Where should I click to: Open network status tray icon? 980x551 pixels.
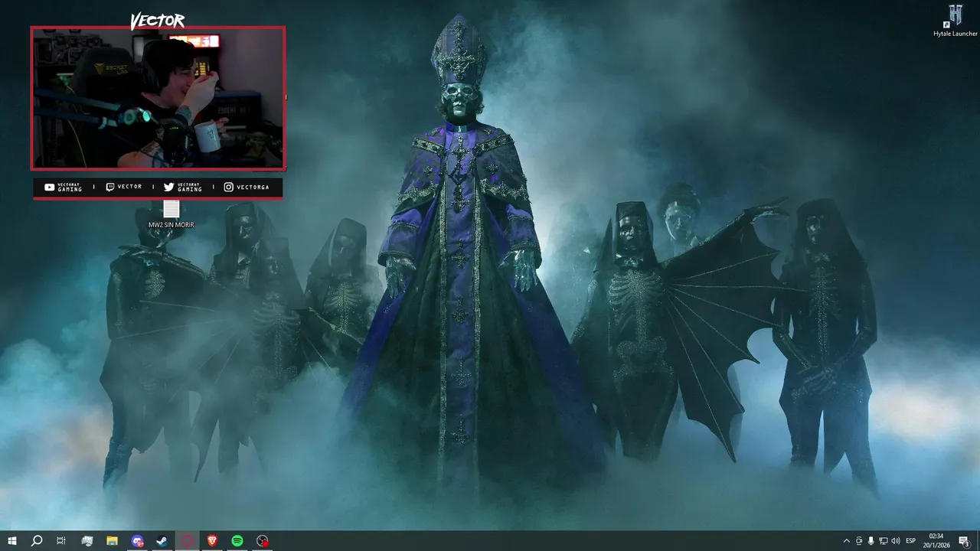884,541
